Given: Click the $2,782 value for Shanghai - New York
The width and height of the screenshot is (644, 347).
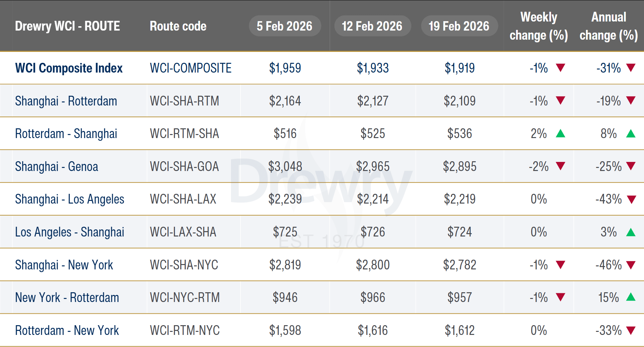Looking at the screenshot, I should tap(459, 265).
